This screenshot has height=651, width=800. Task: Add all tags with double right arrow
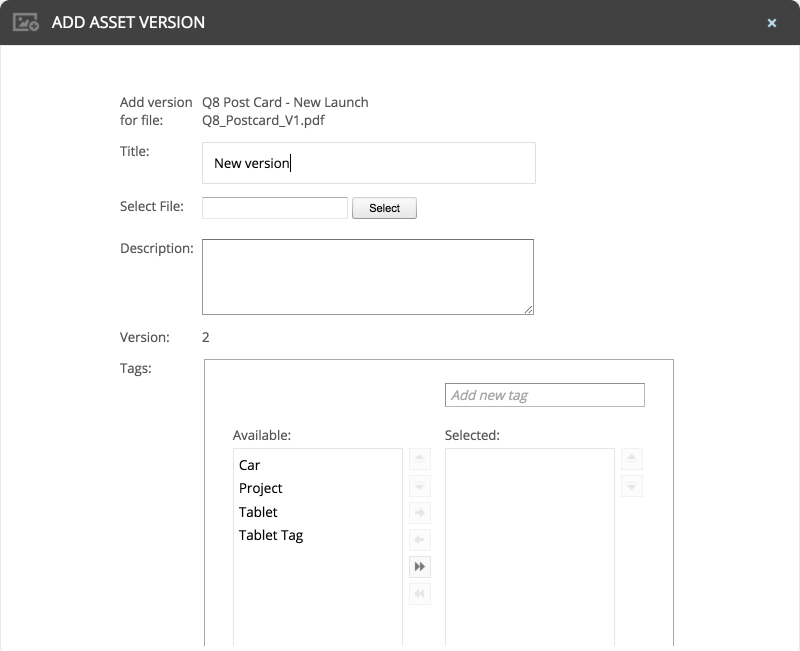click(420, 567)
